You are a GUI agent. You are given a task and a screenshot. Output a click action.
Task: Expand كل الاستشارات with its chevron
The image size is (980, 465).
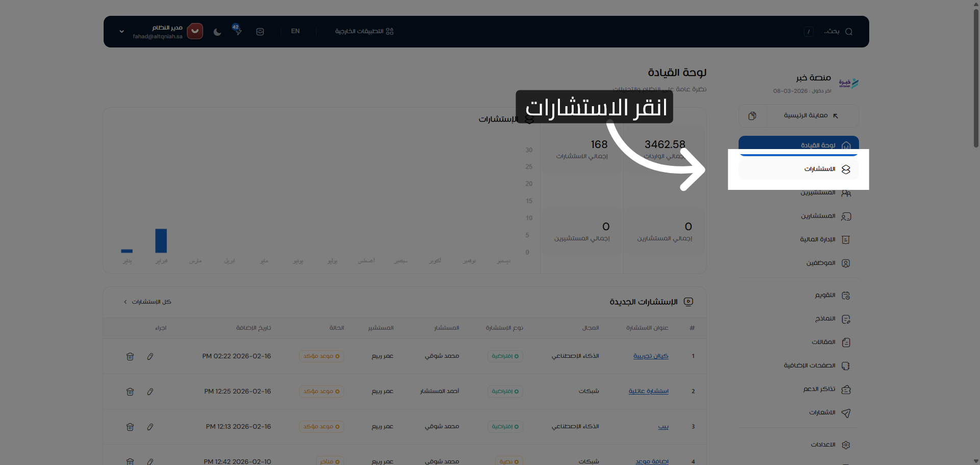[126, 302]
